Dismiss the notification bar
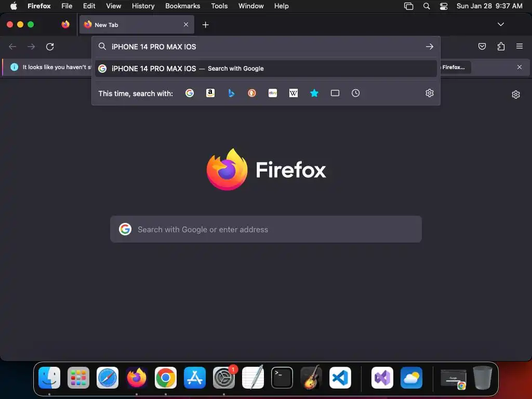Image resolution: width=532 pixels, height=399 pixels. click(520, 67)
